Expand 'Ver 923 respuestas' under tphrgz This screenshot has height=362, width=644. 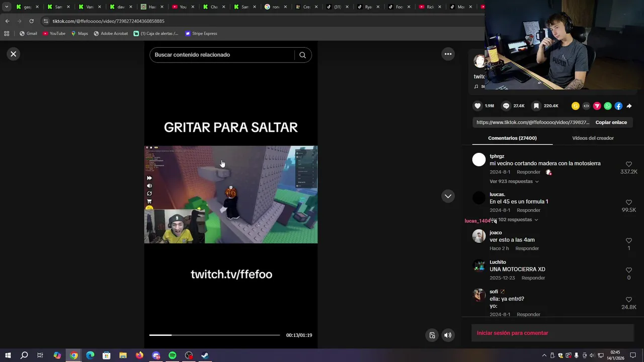514,182
